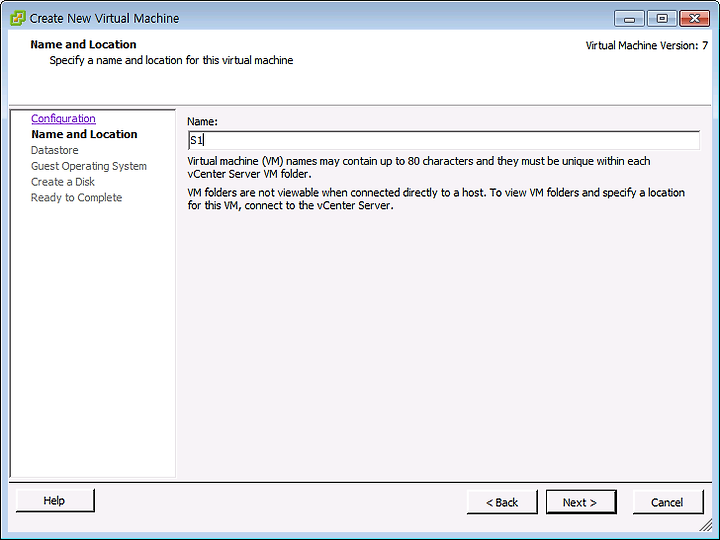Click the window resize grip in the corner
This screenshot has width=720, height=540.
(x=706, y=525)
